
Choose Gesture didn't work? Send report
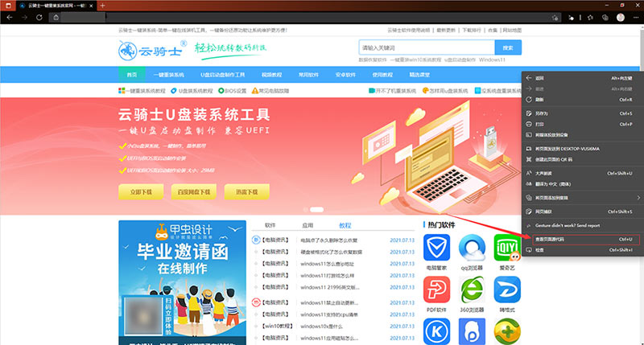582,225
